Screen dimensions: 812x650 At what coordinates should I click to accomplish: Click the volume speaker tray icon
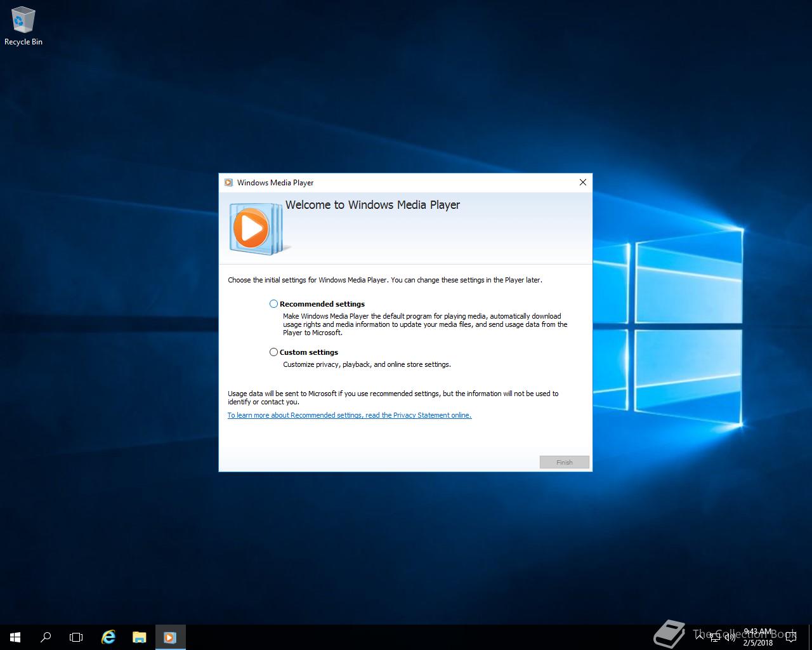[730, 637]
